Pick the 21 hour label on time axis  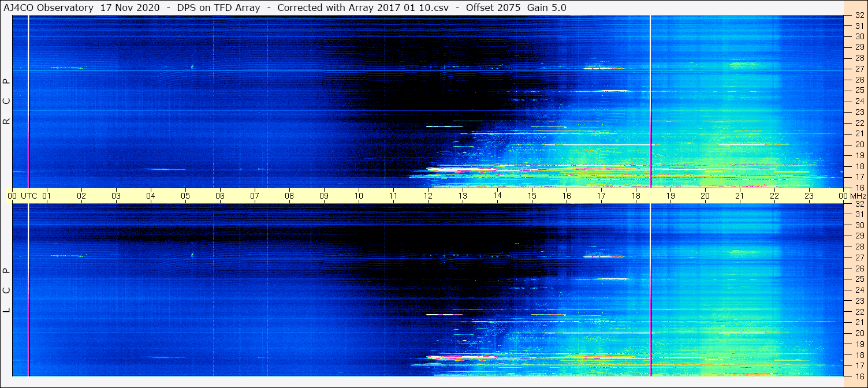pos(740,196)
